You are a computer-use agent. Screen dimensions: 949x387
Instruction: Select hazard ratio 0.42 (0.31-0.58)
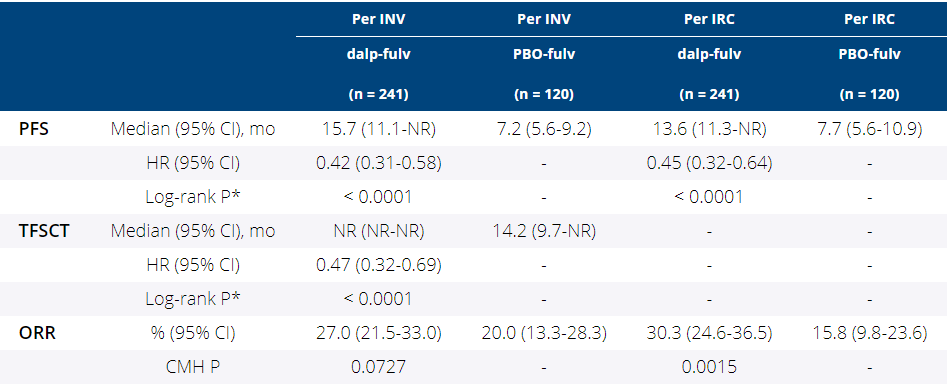coord(379,164)
